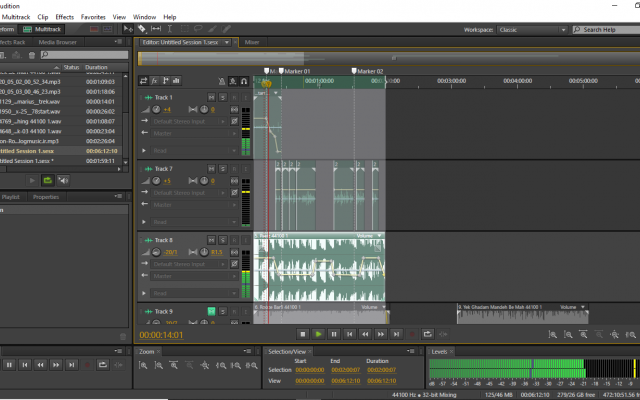640x400 pixels.
Task: Fast forward in the main transport
Action: [x=380, y=334]
